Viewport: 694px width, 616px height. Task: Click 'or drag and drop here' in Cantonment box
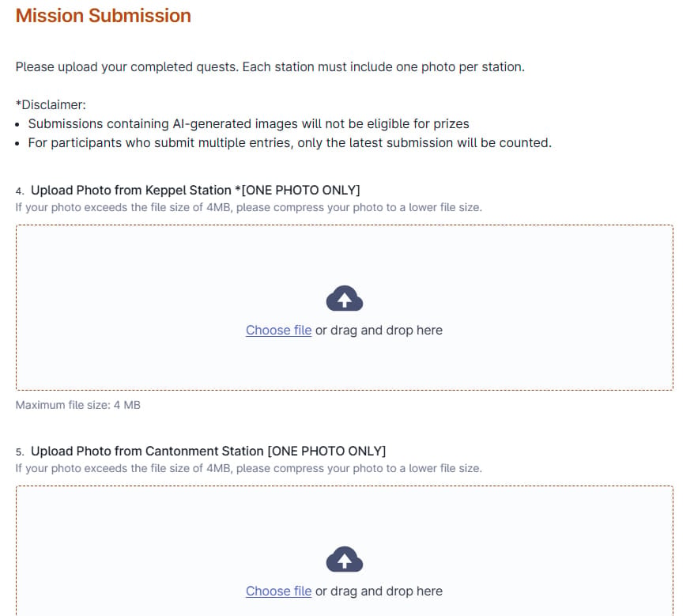click(x=379, y=591)
